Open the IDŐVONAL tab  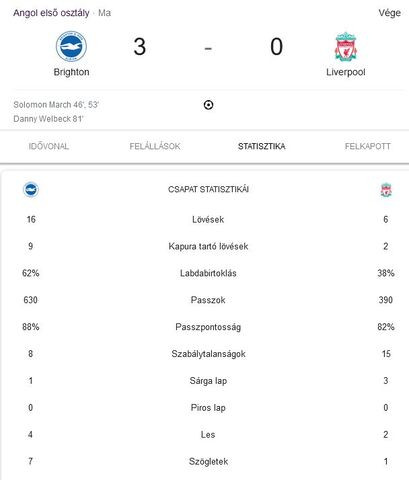[x=49, y=146]
